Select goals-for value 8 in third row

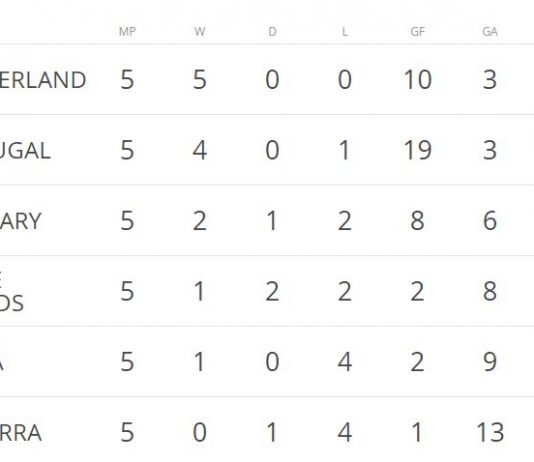click(418, 221)
